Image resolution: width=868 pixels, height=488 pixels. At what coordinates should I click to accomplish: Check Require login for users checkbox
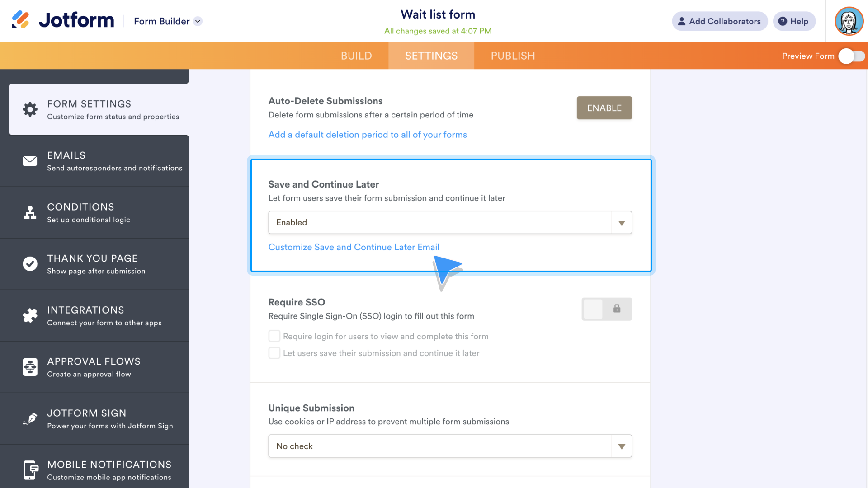[274, 336]
